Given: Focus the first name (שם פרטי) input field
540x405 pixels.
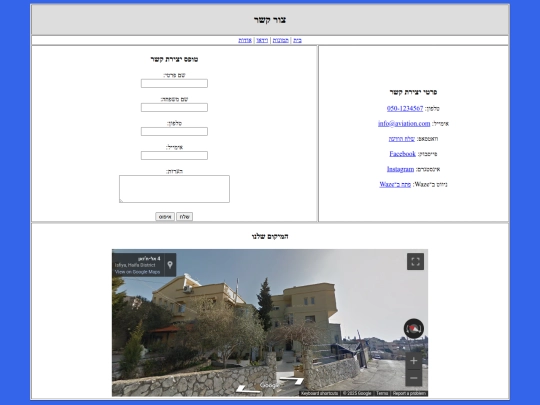Looking at the screenshot, I should [x=174, y=83].
